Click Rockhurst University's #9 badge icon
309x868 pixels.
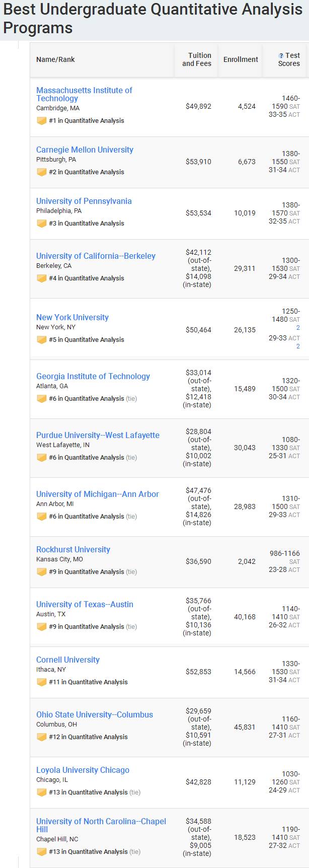pos(41,572)
